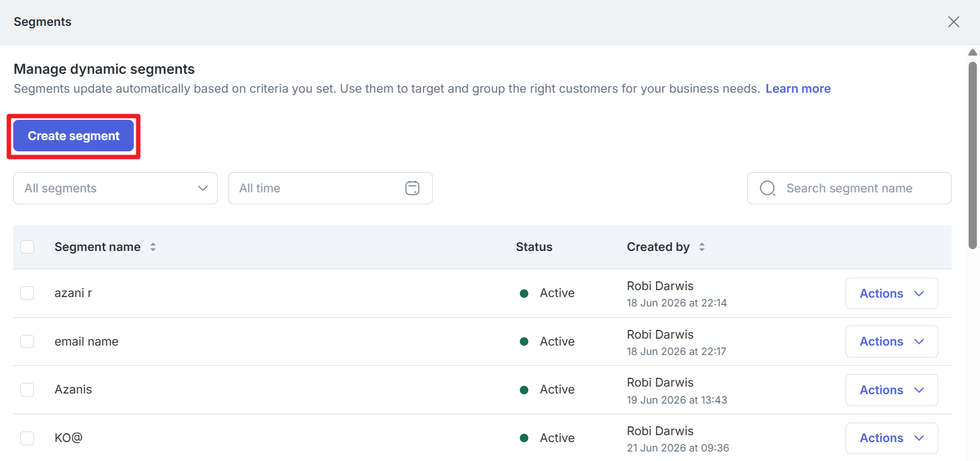Screen dimensions: 980x461
Task: Click date '21 Jun 2026 at 09:36'
Action: pyautogui.click(x=676, y=448)
